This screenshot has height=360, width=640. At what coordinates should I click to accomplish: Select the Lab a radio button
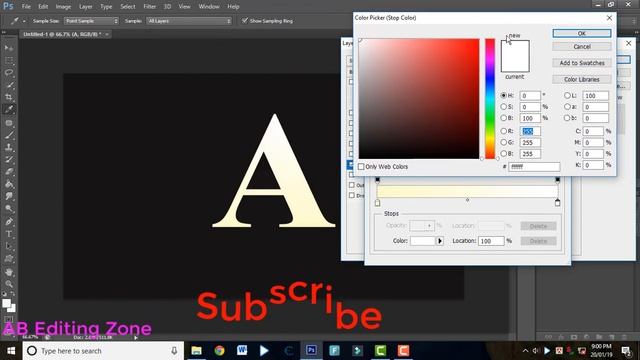tap(567, 107)
